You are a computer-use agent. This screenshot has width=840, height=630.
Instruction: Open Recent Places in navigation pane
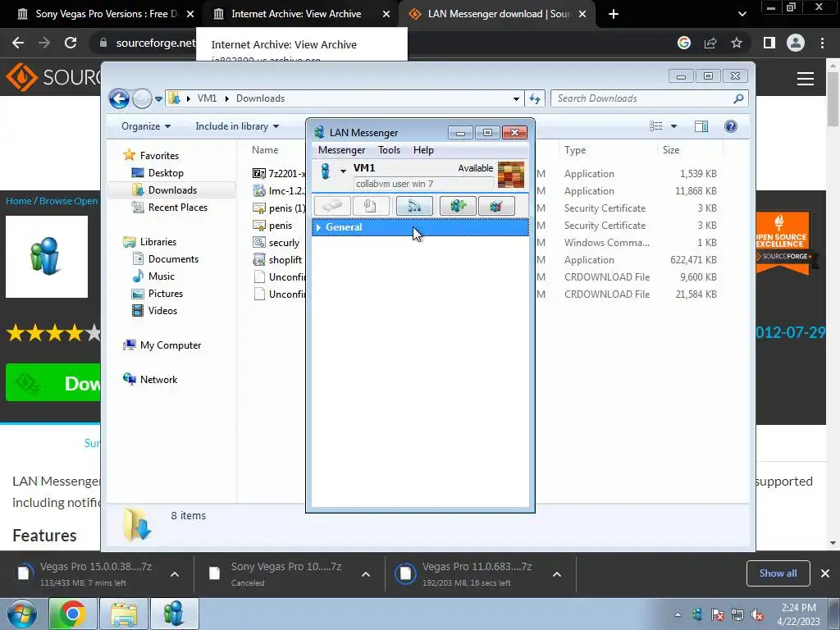pos(177,208)
